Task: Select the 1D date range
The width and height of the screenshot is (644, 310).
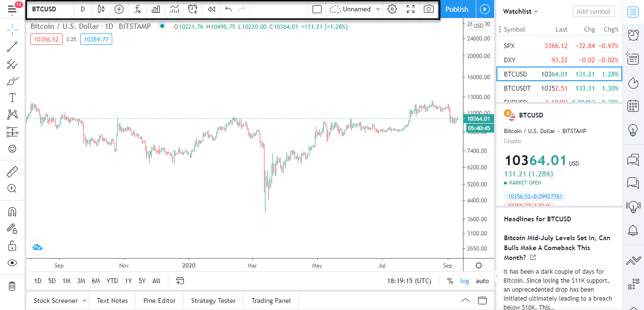Action: coord(38,281)
